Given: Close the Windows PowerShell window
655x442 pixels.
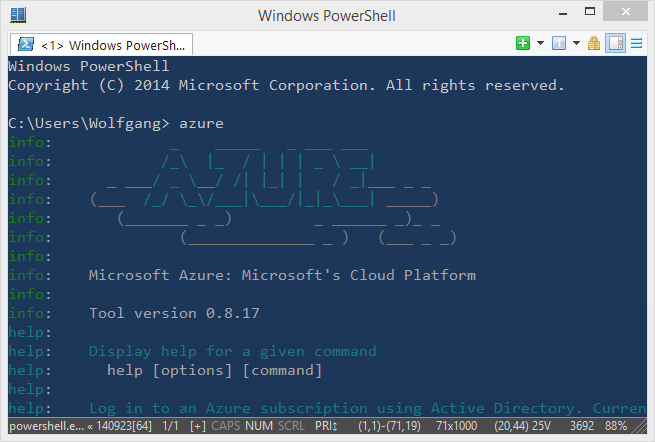Looking at the screenshot, I should (x=625, y=12).
